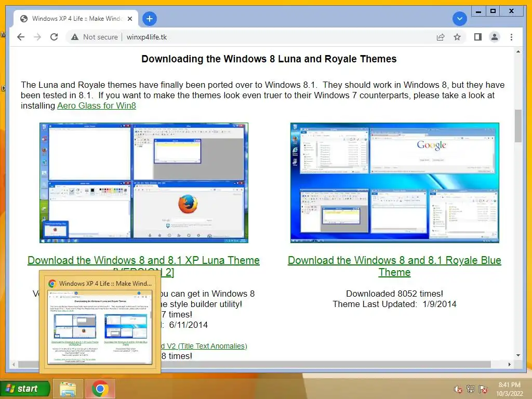Click the Not secure warning icon
The width and height of the screenshot is (532, 399).
(x=75, y=37)
